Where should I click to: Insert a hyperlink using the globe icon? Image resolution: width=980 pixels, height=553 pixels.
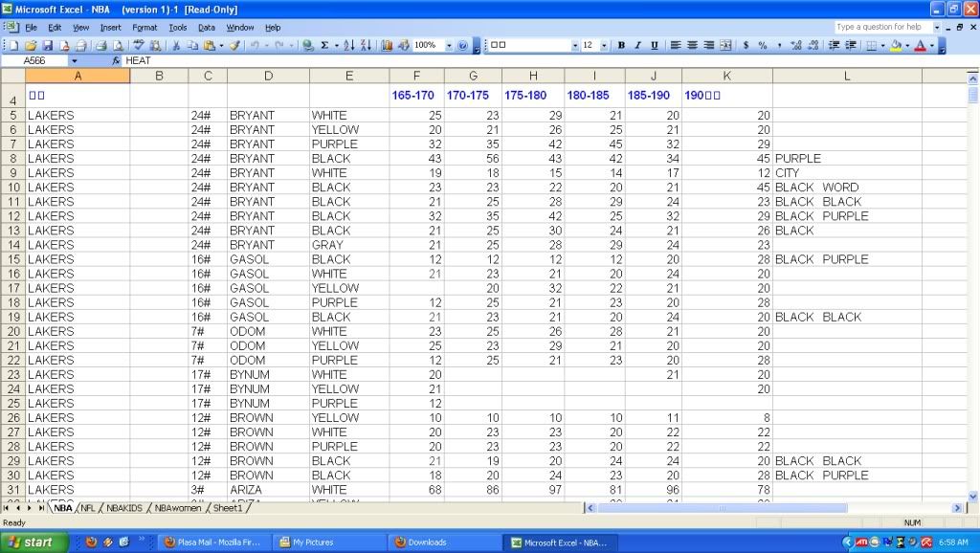(x=307, y=45)
